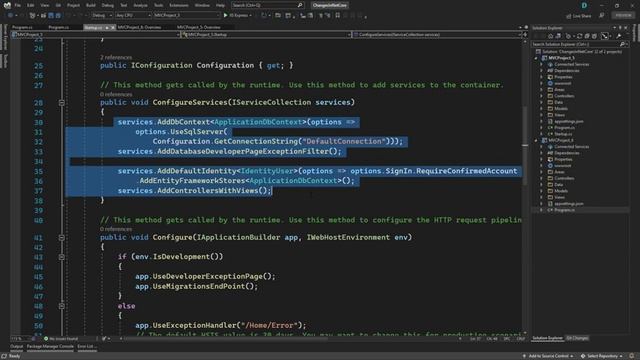Screen dimensions: 640x360
Task: Open Live Share
Action: pyautogui.click(x=579, y=16)
